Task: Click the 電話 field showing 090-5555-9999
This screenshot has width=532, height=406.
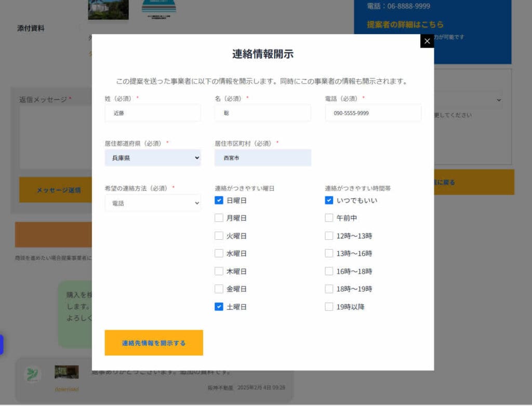Action: coord(373,112)
